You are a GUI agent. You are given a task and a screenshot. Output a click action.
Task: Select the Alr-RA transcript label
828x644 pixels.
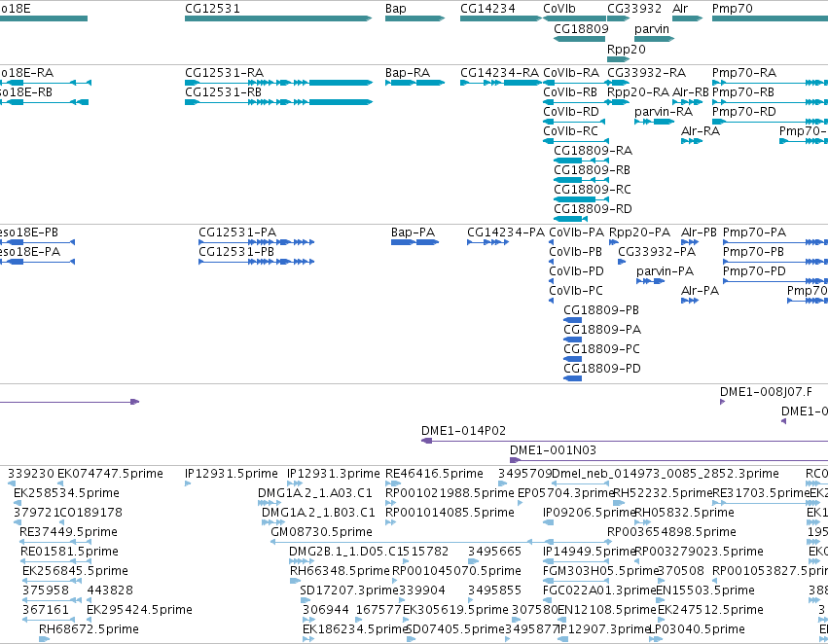click(701, 131)
